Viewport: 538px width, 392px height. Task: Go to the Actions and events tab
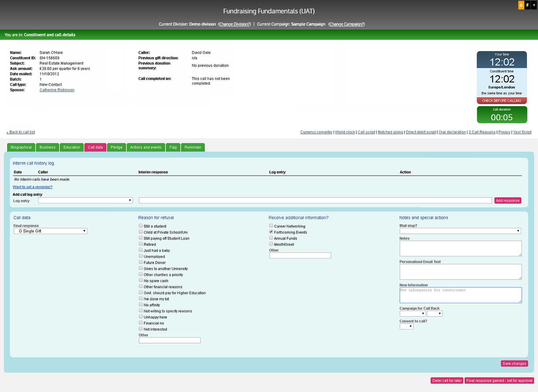[146, 147]
